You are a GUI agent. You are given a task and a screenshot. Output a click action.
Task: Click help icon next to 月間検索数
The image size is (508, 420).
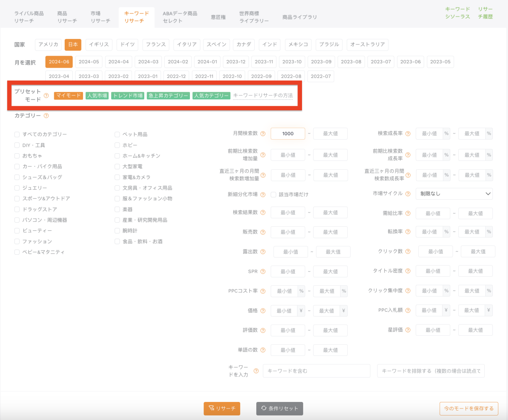[x=263, y=134]
